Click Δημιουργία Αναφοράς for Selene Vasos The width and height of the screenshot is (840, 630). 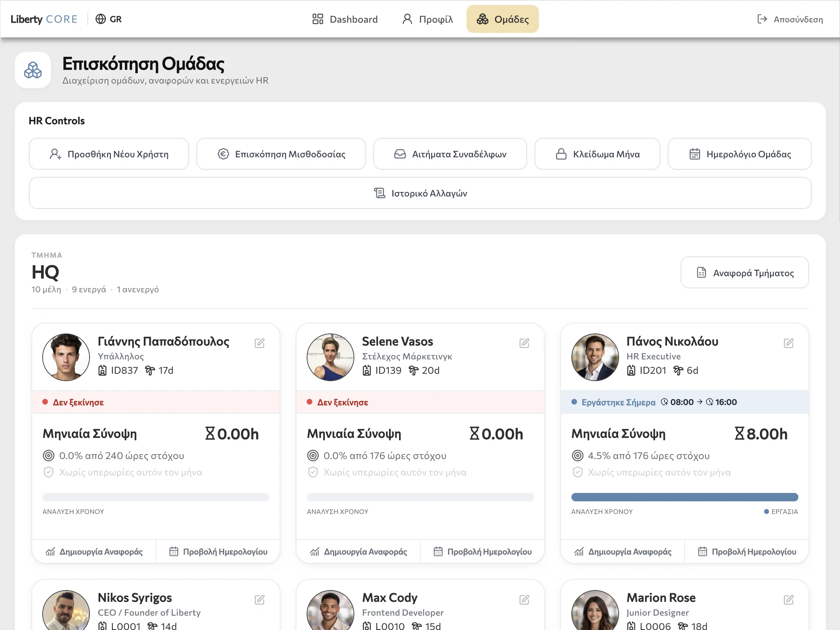358,551
